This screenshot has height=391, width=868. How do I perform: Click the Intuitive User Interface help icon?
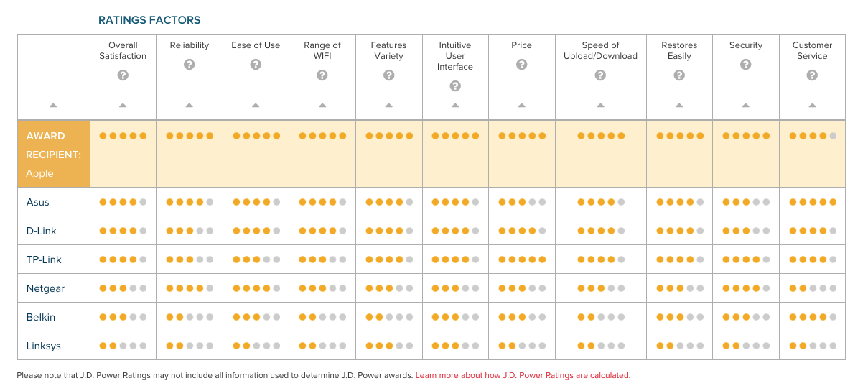pyautogui.click(x=455, y=86)
